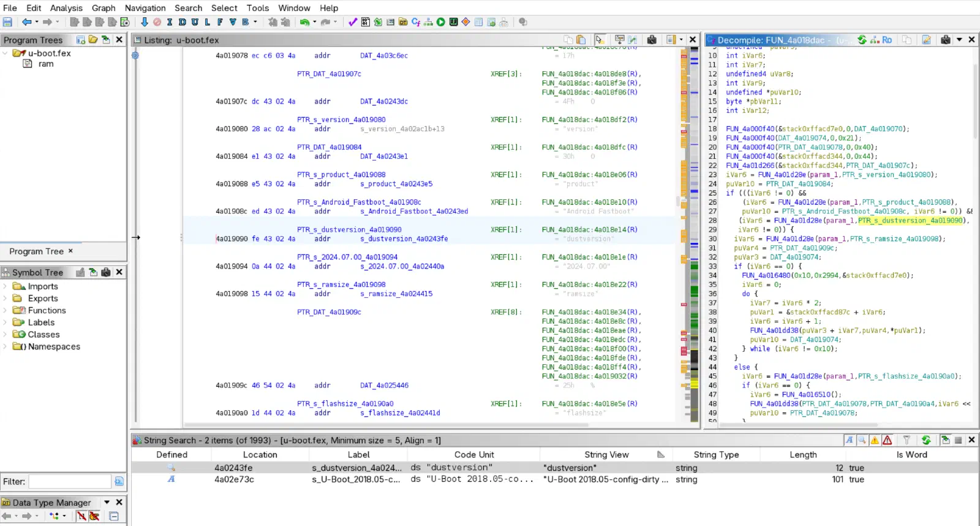The image size is (980, 526).
Task: Click the refresh icon in String Search panel
Action: 926,440
